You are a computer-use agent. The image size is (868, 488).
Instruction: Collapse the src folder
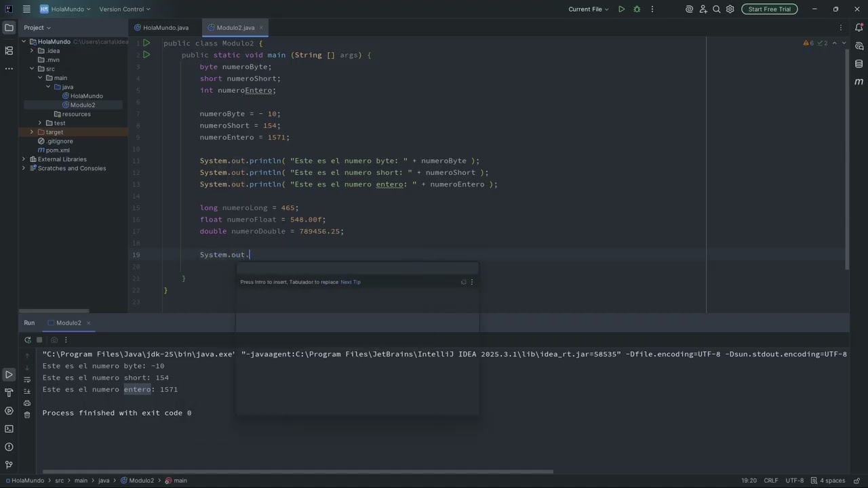tap(32, 68)
